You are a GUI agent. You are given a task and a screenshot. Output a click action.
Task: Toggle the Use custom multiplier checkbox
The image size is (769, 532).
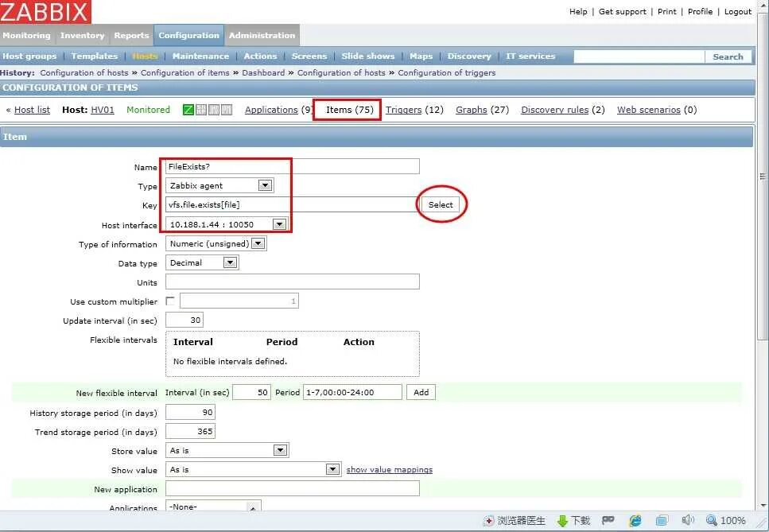click(x=170, y=301)
